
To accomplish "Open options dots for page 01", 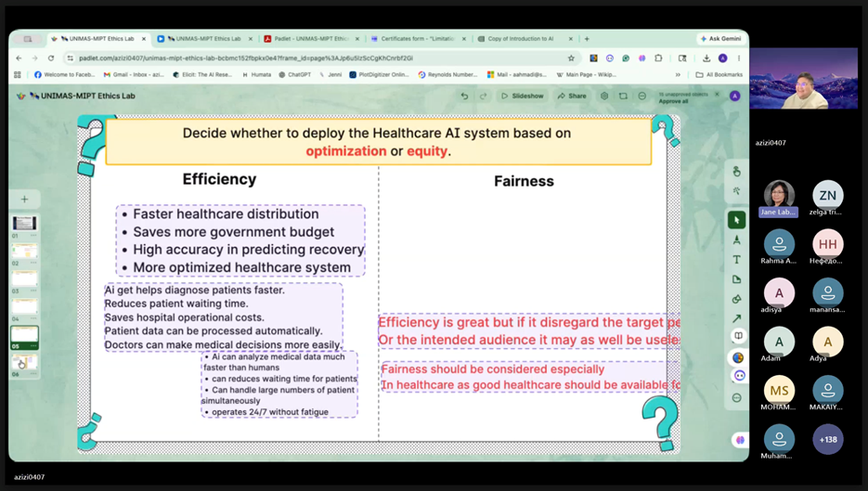I will pos(33,236).
